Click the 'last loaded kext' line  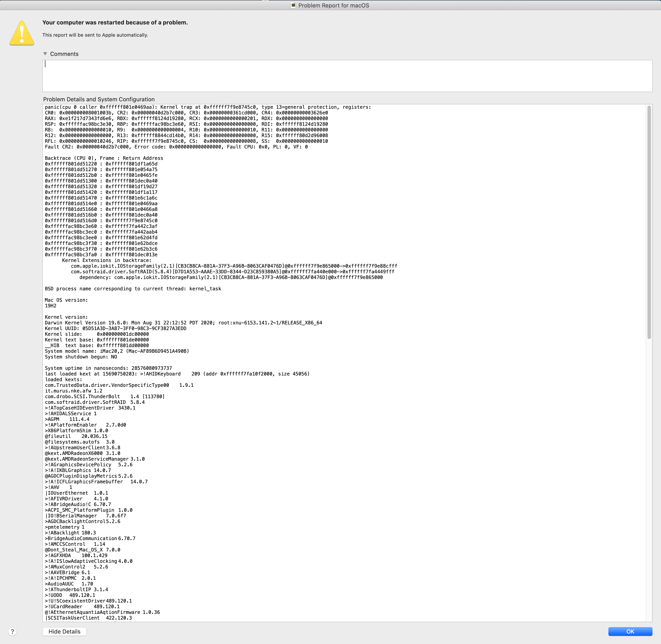pyautogui.click(x=177, y=374)
